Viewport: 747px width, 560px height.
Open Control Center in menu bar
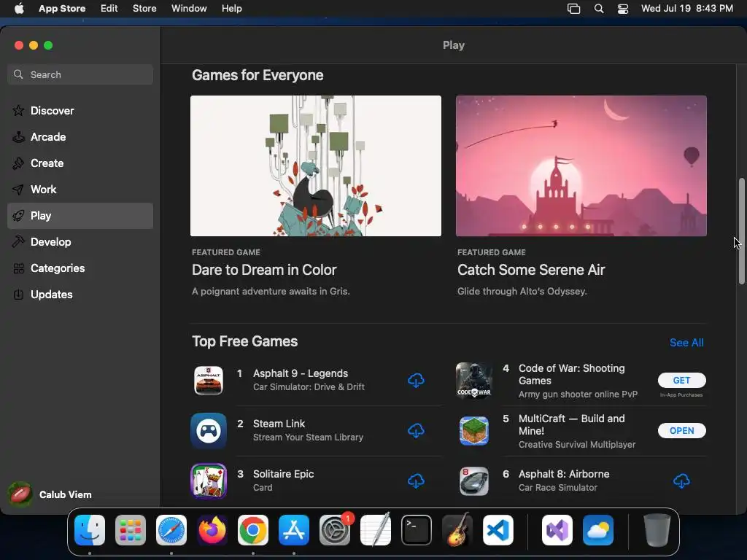click(623, 8)
